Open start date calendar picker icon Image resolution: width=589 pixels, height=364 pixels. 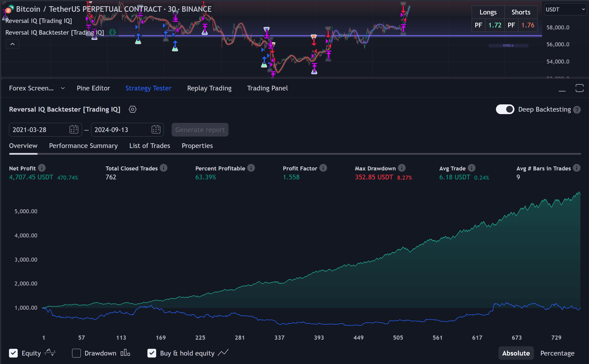(x=74, y=130)
